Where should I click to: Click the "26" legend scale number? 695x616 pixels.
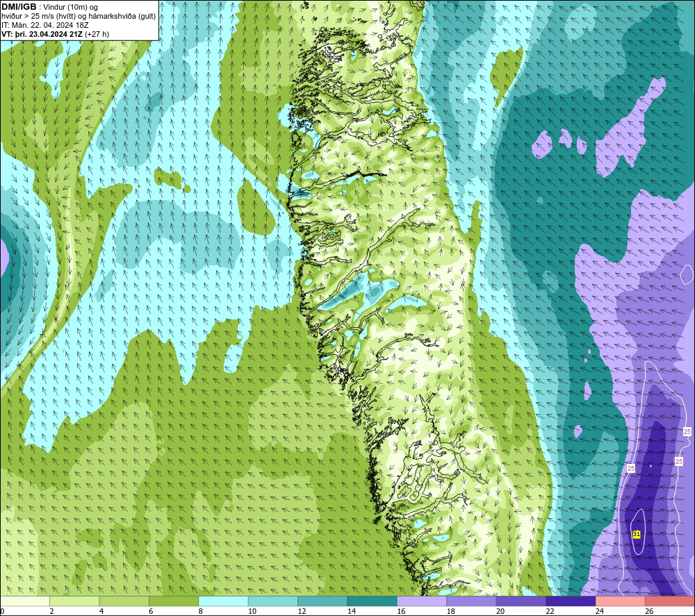tap(649, 611)
